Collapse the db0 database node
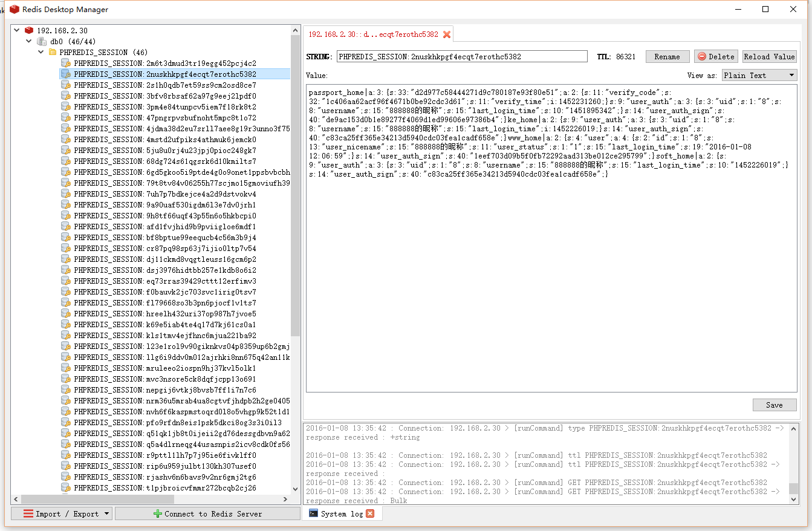This screenshot has width=812, height=531. pyautogui.click(x=28, y=41)
